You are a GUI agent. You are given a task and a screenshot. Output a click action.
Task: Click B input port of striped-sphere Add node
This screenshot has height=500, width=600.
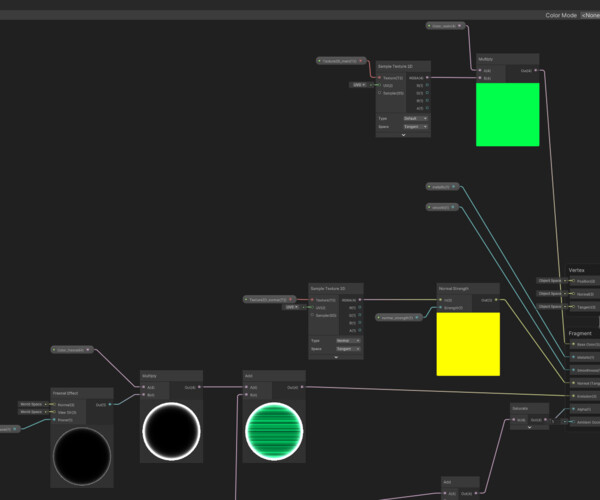click(246, 395)
